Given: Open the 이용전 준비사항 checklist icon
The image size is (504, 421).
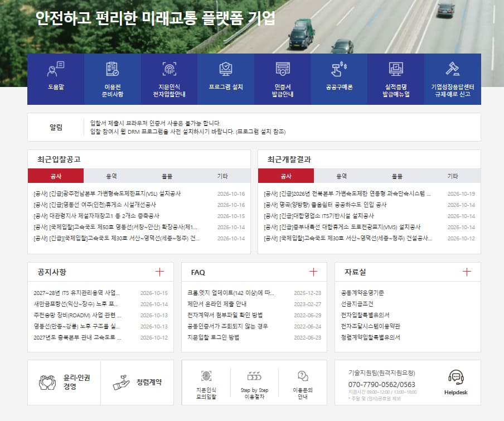Looking at the screenshot, I should 113,69.
